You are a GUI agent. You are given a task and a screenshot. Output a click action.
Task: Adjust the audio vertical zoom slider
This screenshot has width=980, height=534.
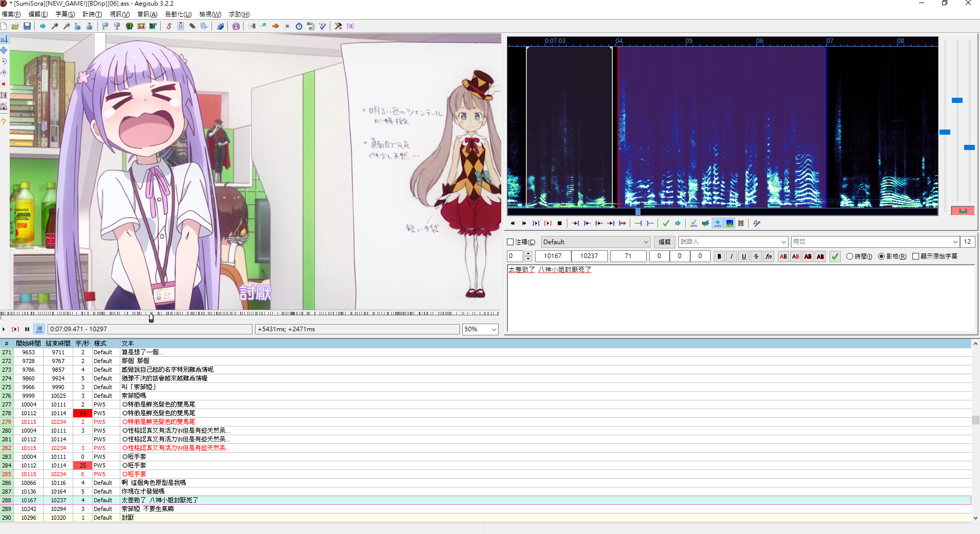click(957, 100)
